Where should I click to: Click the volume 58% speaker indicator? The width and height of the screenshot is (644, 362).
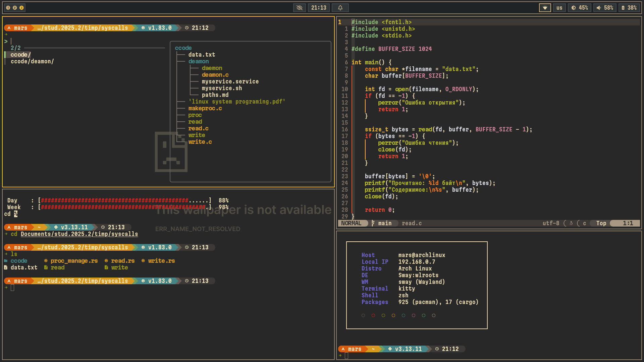pyautogui.click(x=605, y=8)
